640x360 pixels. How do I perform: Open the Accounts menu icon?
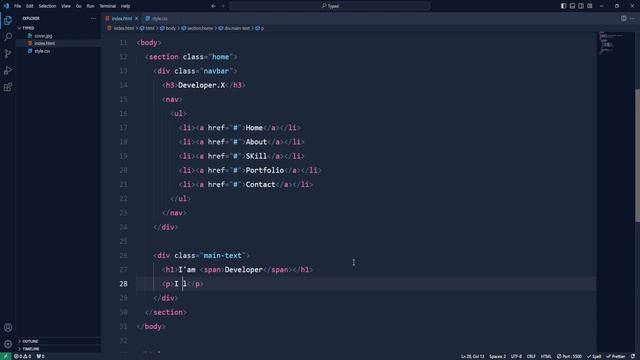pos(8,327)
